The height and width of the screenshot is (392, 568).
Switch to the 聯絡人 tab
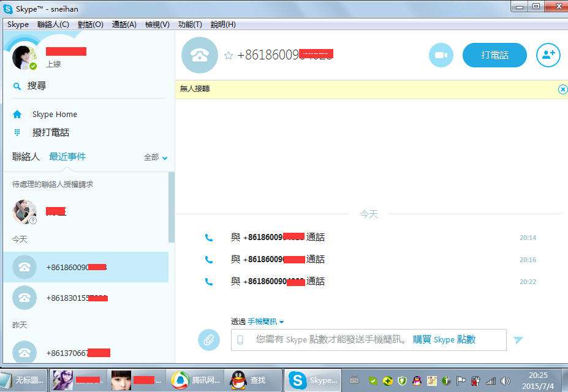[x=26, y=157]
